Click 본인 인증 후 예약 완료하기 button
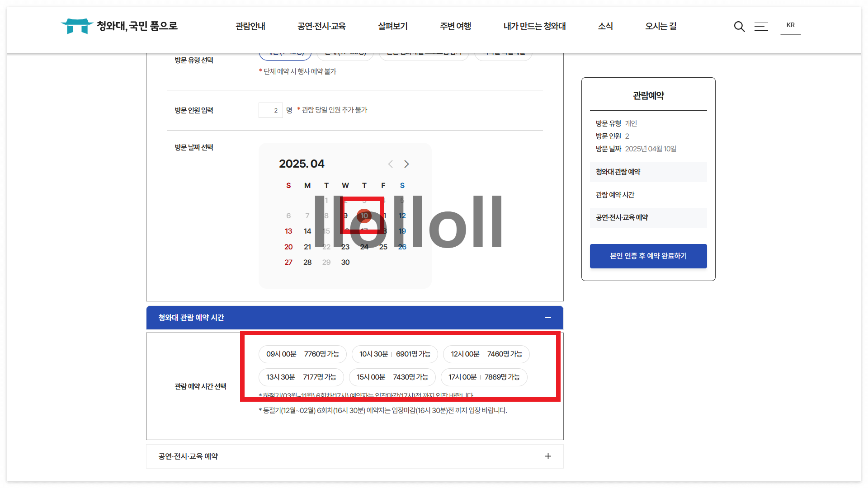This screenshot has height=488, width=868. [x=648, y=256]
